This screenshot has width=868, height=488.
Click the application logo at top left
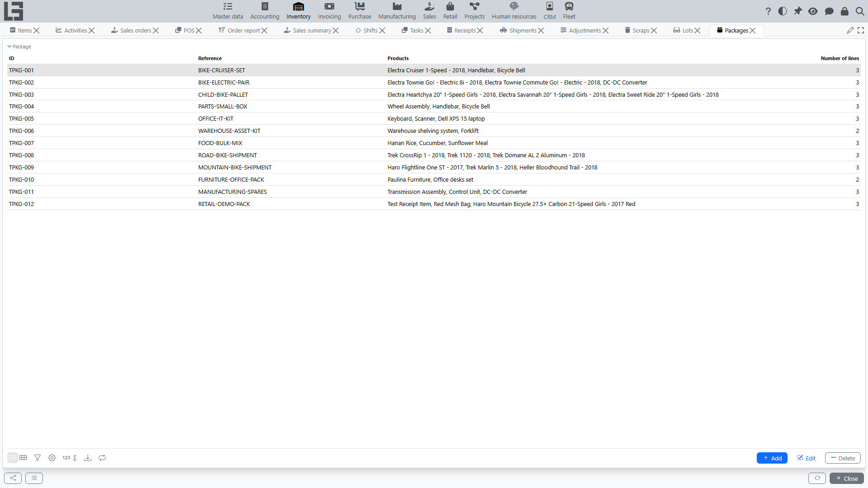[14, 11]
